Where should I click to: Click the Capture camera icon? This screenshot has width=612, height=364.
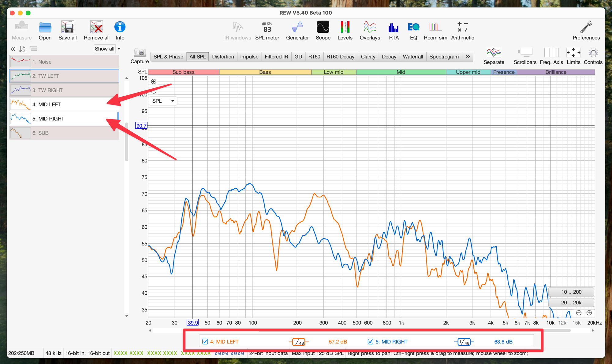pos(140,53)
